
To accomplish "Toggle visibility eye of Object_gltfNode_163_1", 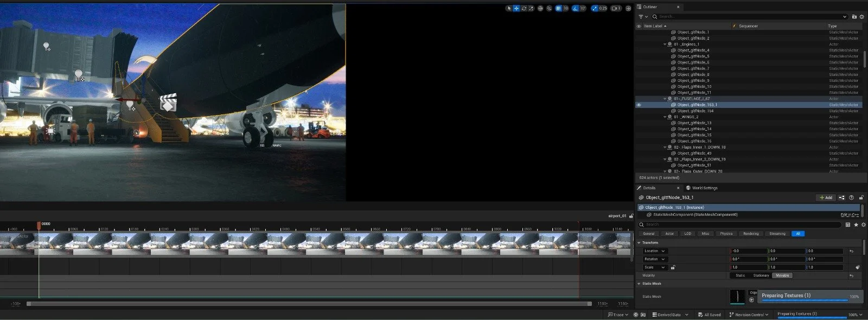I will (x=639, y=105).
